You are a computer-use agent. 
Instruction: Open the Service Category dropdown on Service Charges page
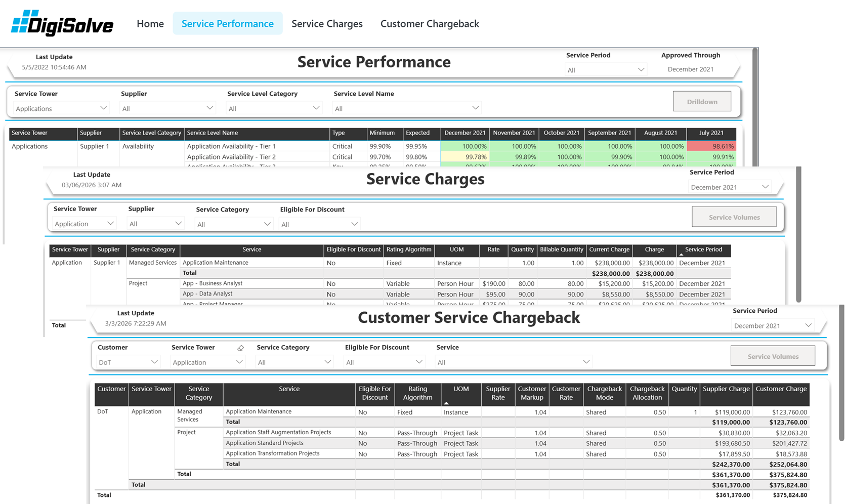pos(233,223)
